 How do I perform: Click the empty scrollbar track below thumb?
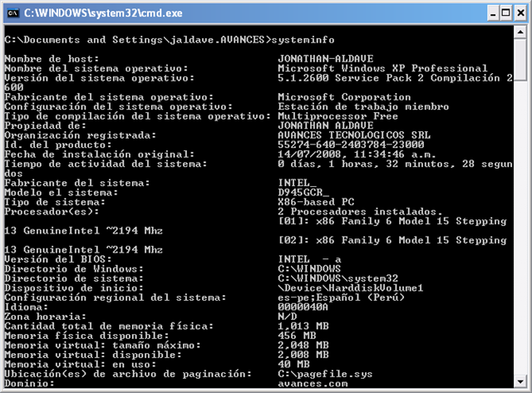click(520, 228)
